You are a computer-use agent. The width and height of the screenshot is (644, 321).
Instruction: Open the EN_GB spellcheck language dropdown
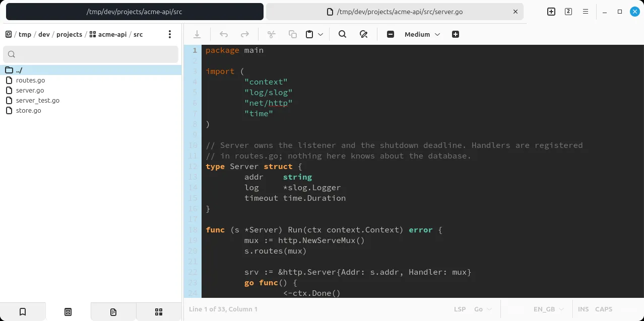point(549,309)
